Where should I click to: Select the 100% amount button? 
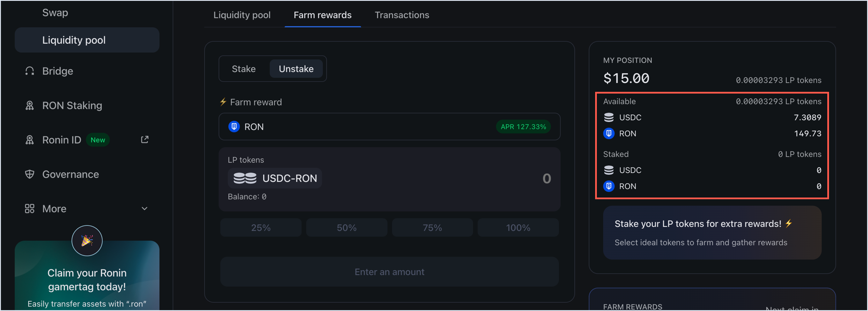point(518,227)
